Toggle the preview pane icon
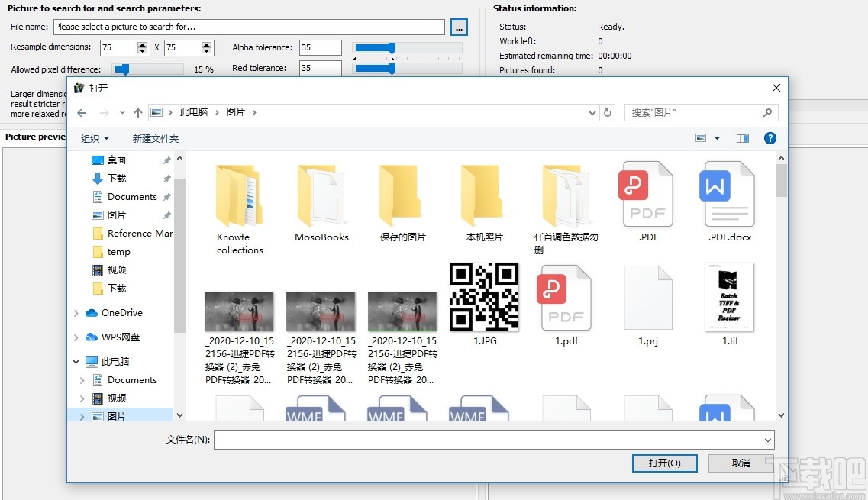868x500 pixels. point(741,138)
